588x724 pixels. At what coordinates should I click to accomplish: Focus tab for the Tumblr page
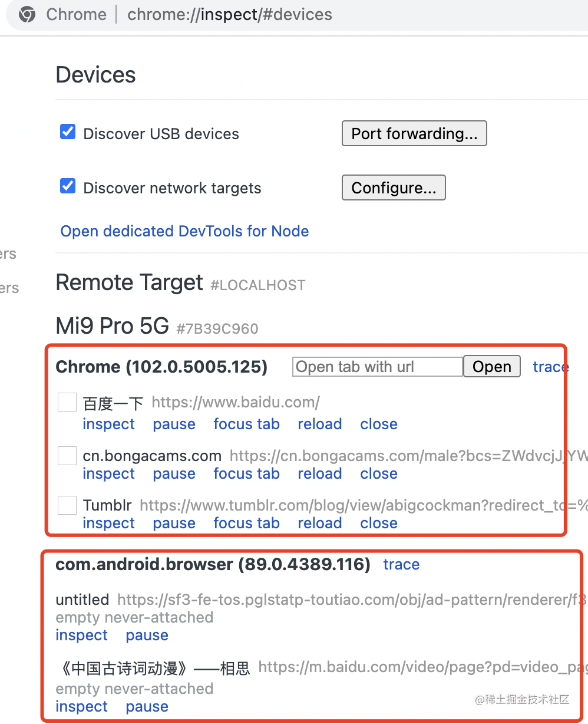pos(246,523)
